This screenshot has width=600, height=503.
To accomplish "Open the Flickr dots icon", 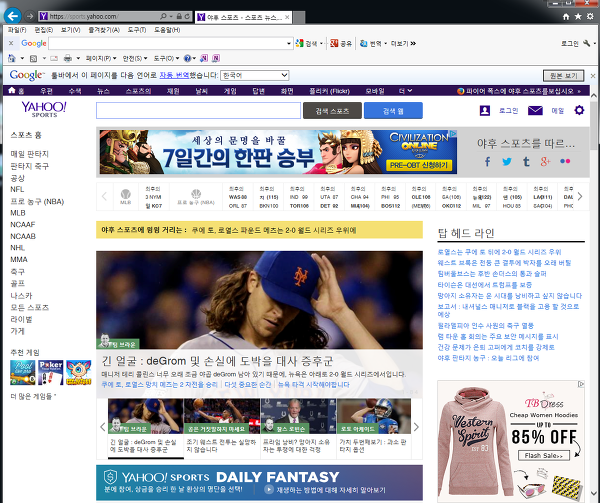I will 565,161.
